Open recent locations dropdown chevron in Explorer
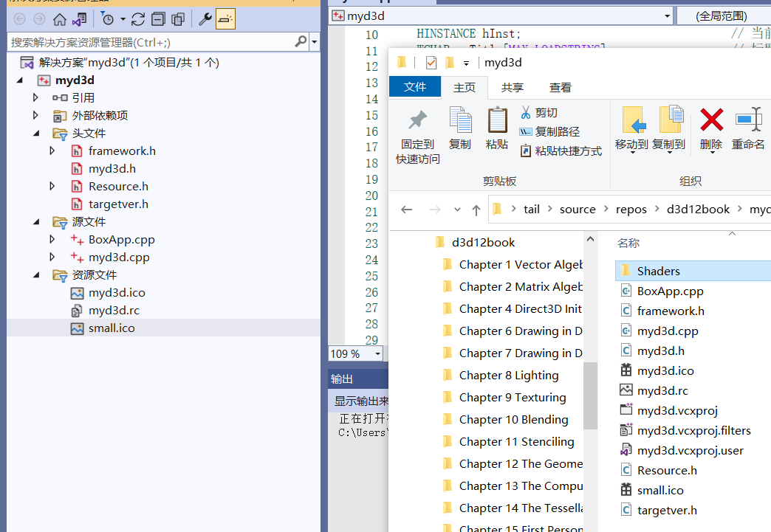771x532 pixels. tap(457, 210)
